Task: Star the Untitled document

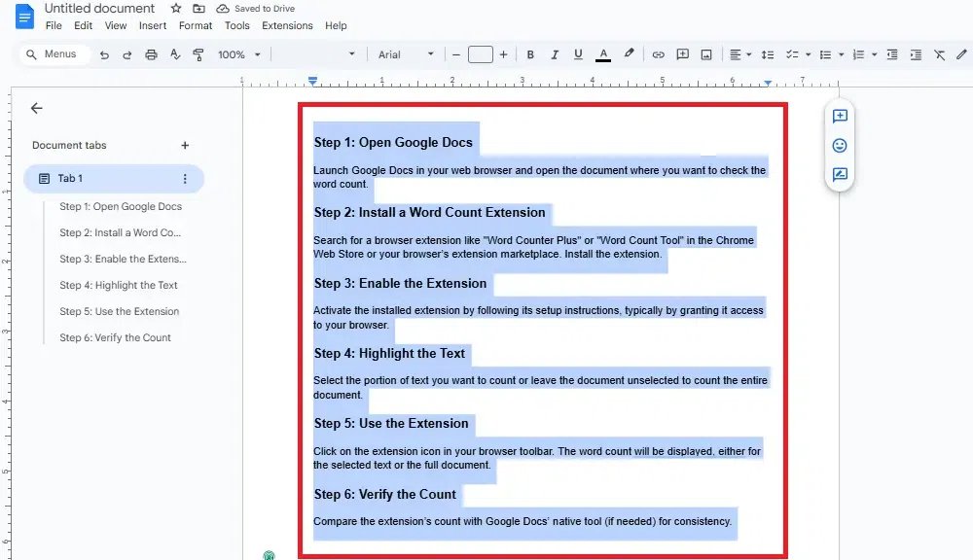Action: pos(176,8)
